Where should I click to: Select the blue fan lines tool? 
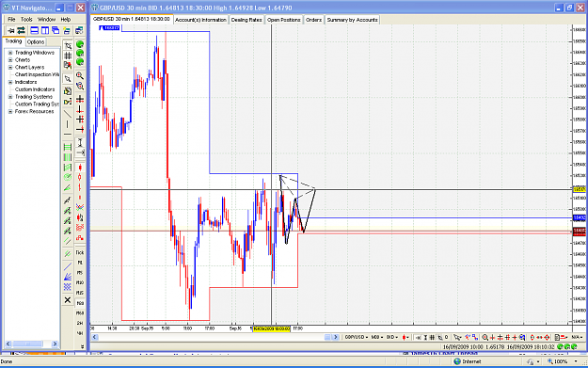(68, 277)
